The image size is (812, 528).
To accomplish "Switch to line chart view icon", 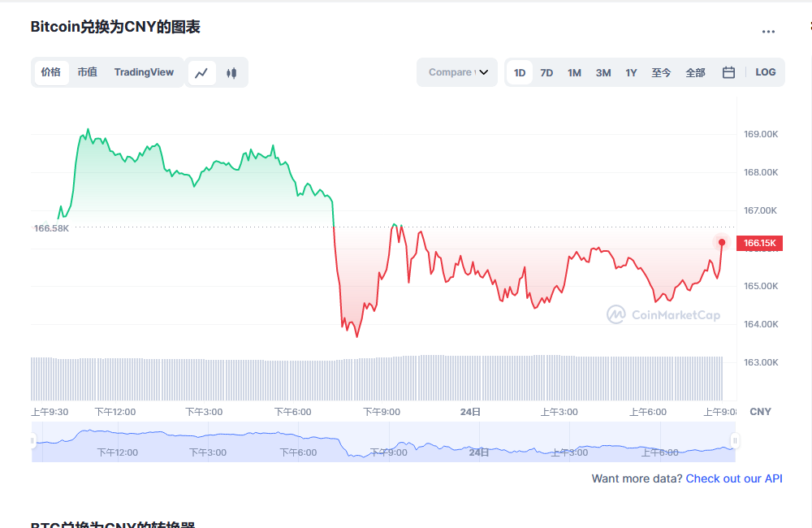I will tap(201, 73).
